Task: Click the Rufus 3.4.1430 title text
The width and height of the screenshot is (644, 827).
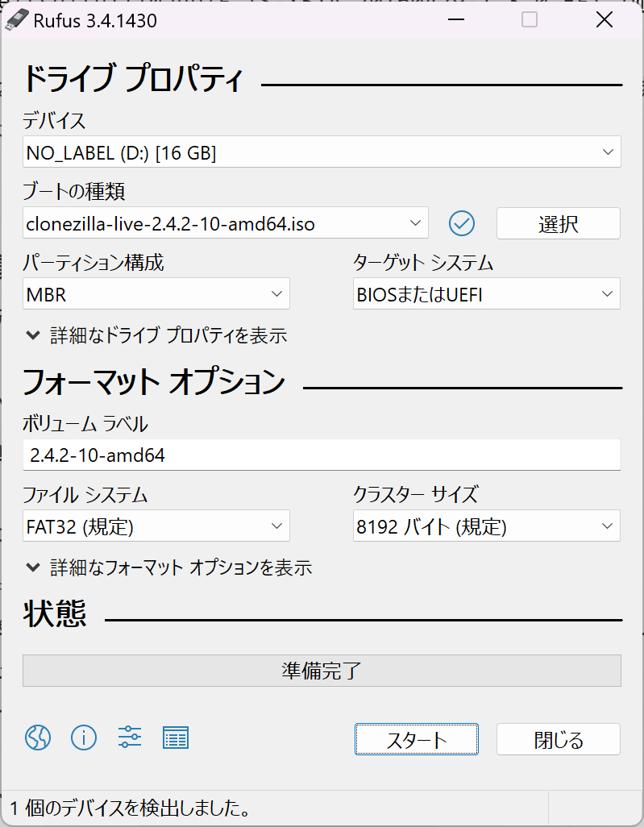Action: pos(95,21)
